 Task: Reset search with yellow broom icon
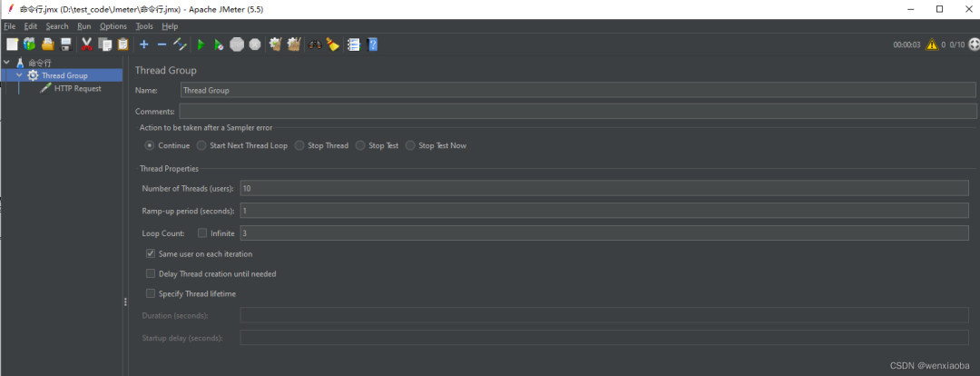(333, 45)
